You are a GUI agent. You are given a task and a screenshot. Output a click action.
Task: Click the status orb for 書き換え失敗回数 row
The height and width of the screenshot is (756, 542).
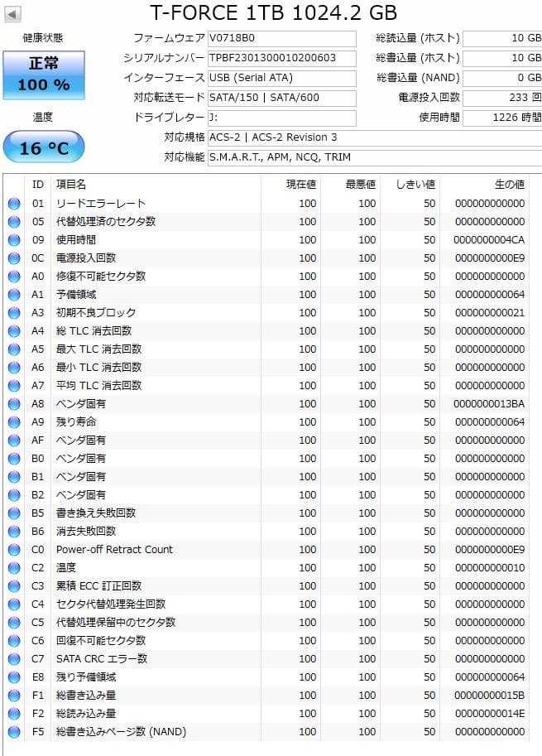[x=14, y=513]
